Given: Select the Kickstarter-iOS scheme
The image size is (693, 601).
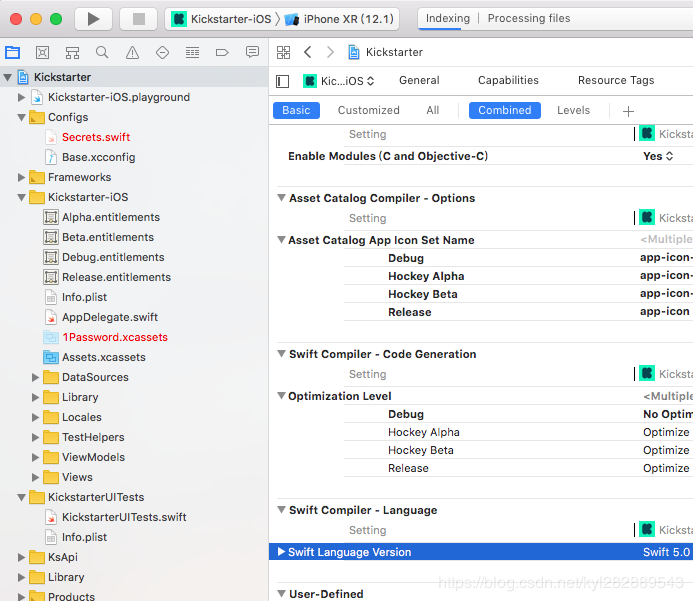Looking at the screenshot, I should [x=222, y=19].
